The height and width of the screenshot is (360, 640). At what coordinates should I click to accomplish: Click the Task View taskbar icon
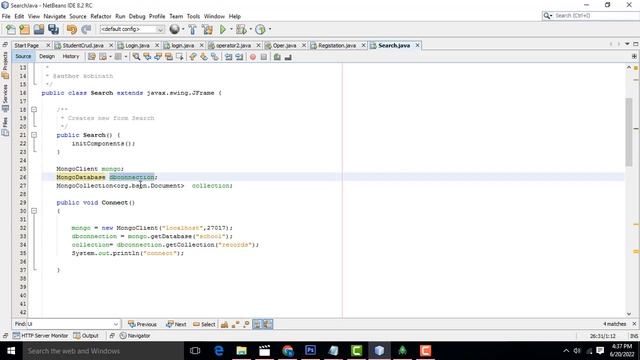click(195, 351)
